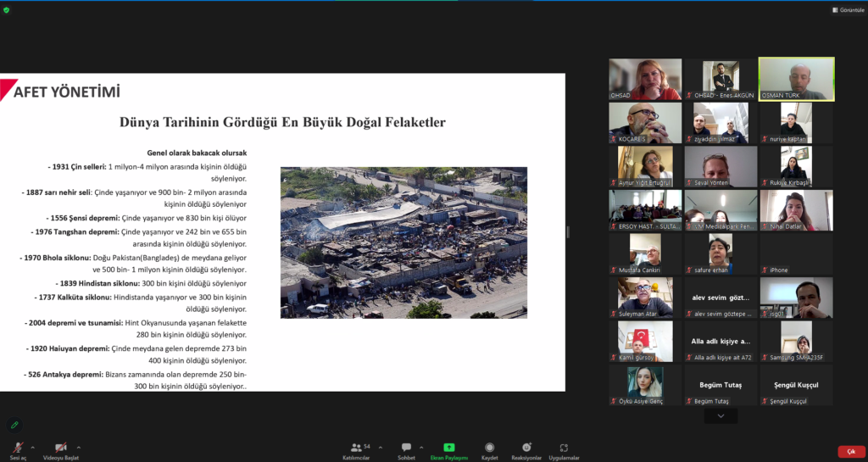Click the green annotation pencil icon
Viewport: 868px width, 462px height.
pyautogui.click(x=15, y=425)
